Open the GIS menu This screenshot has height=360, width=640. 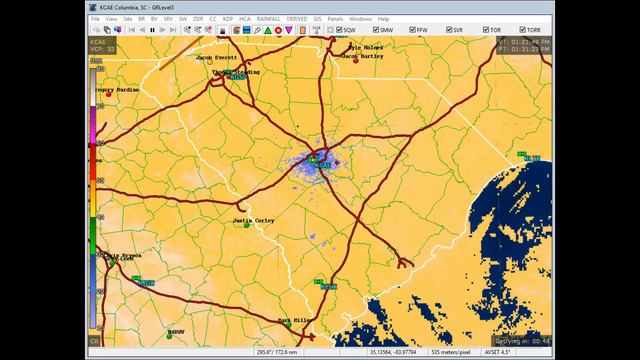coord(318,19)
